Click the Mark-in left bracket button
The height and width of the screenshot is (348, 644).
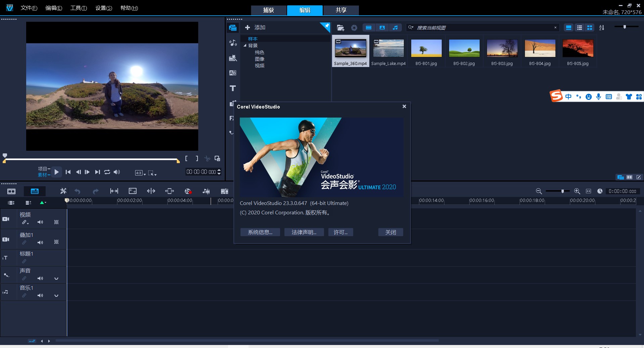click(186, 158)
